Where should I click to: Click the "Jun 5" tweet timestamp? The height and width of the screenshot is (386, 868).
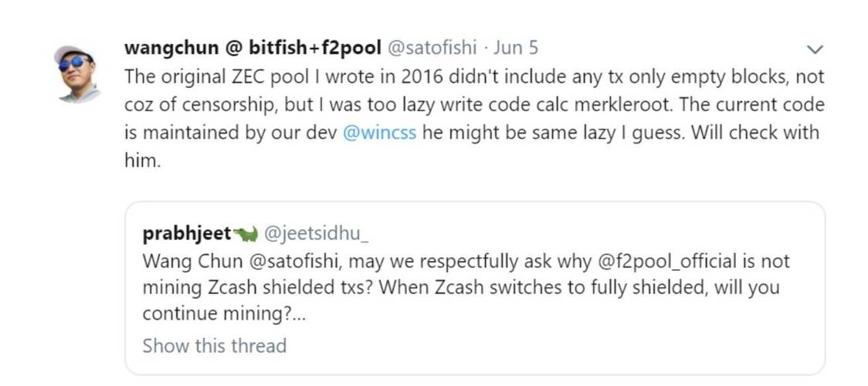(516, 48)
